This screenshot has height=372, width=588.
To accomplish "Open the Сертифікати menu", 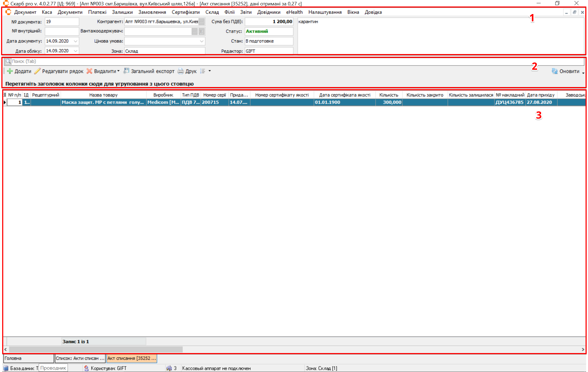I will 186,12.
